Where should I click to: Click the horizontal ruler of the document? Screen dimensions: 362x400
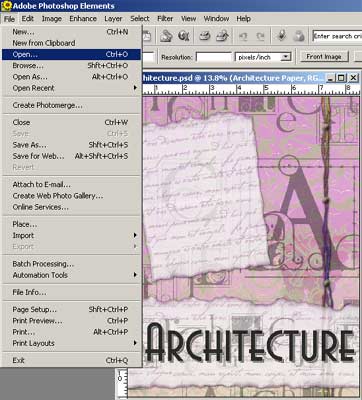pyautogui.click(x=251, y=89)
